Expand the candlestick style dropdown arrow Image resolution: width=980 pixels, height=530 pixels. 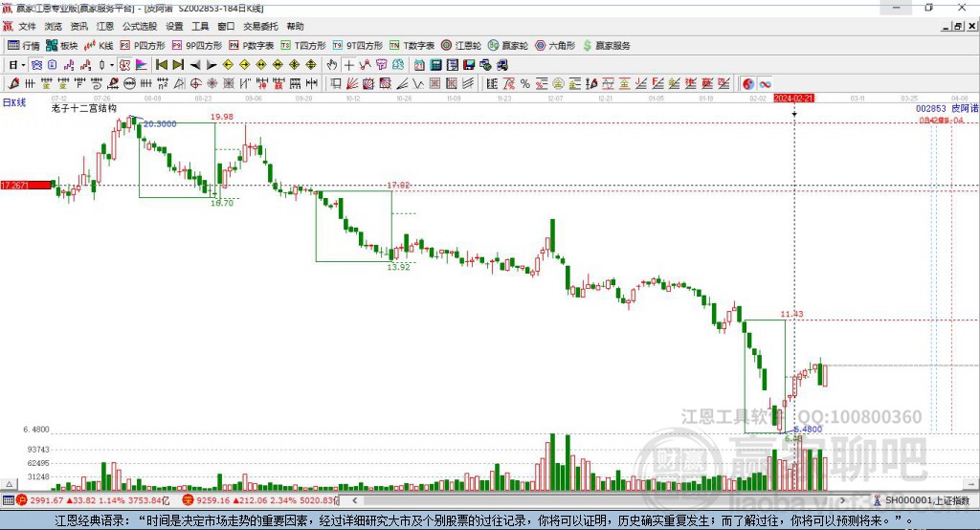click(112, 65)
